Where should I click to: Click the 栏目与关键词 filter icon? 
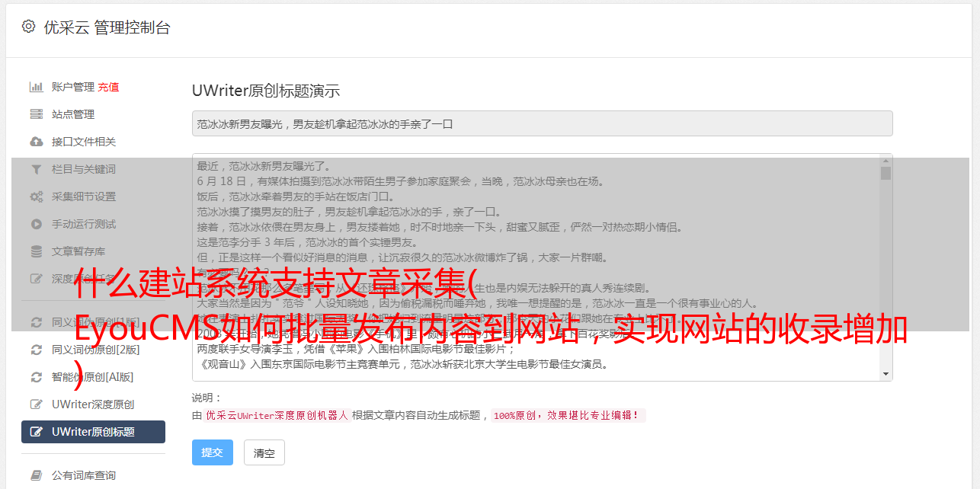36,169
